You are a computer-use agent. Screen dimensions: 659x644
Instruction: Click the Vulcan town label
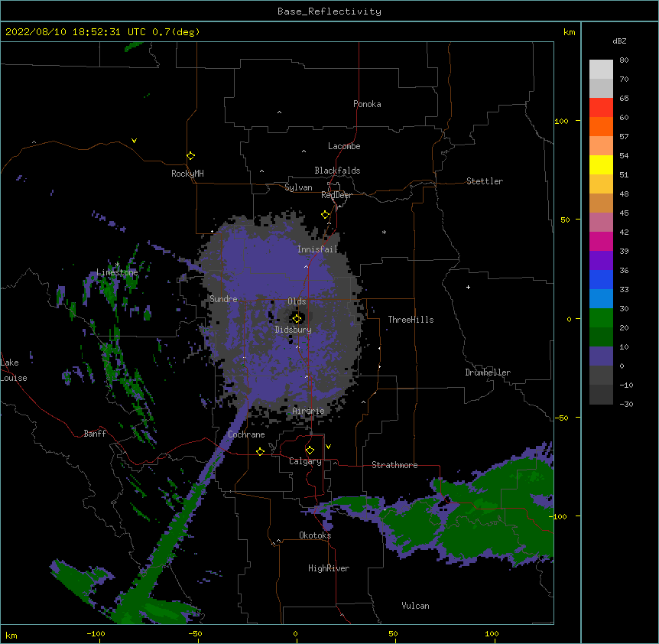(415, 606)
